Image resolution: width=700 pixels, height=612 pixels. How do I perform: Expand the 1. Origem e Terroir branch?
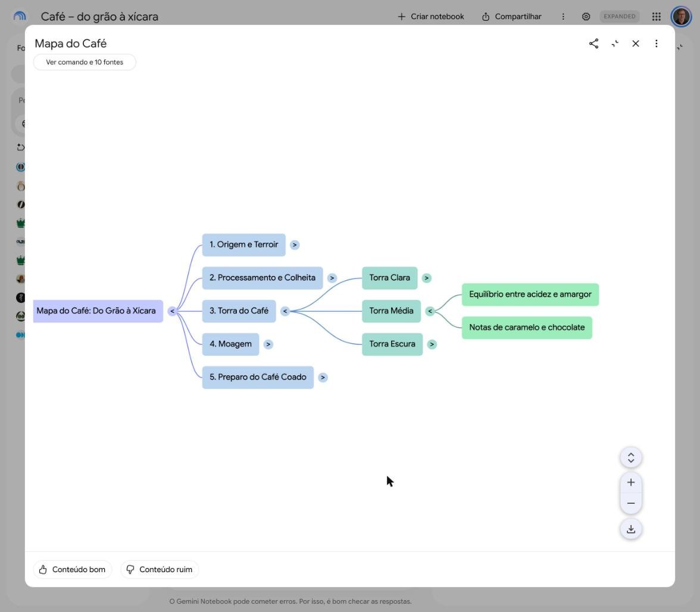[295, 245]
